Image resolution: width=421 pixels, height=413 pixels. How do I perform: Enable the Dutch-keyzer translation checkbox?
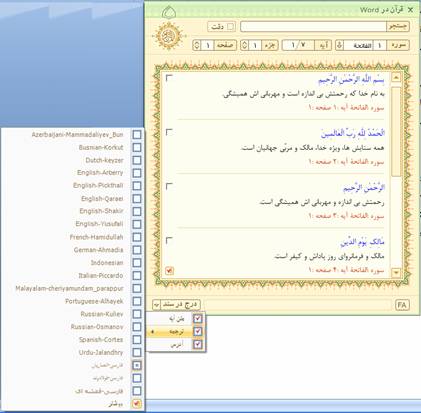click(137, 160)
